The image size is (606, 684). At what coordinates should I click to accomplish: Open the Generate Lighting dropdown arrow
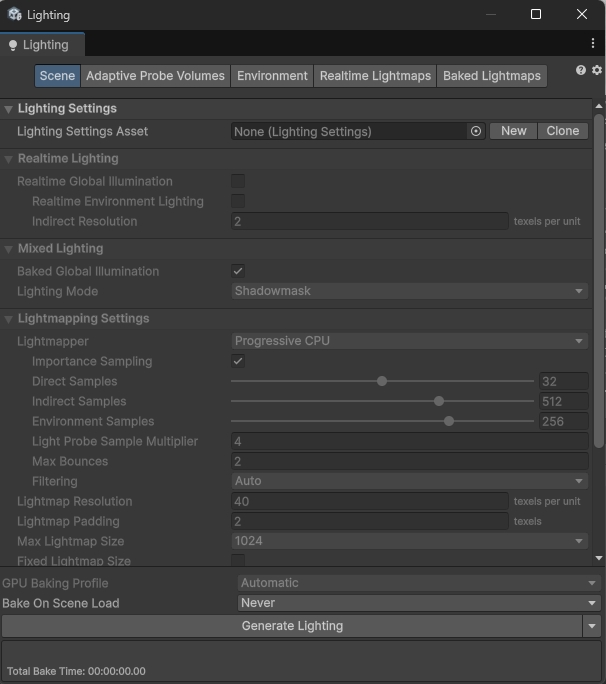pos(593,626)
